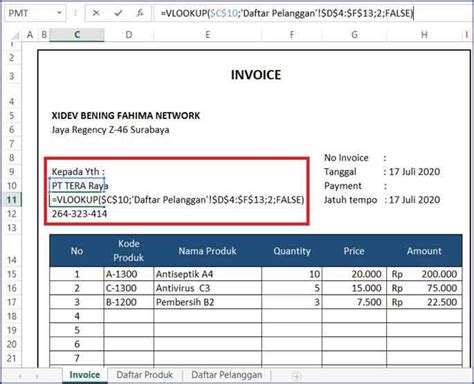Expand the Name Box dropdown arrow
This screenshot has width=474, height=384.
(x=59, y=13)
